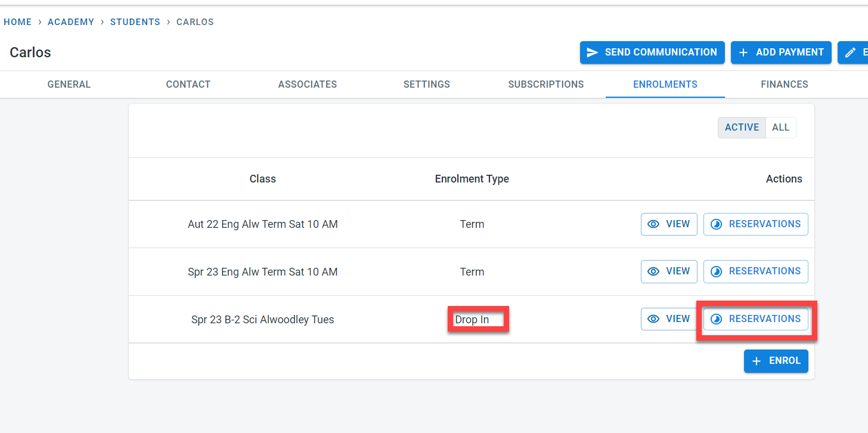Open the Finances tab
The width and height of the screenshot is (868, 433).
point(784,84)
